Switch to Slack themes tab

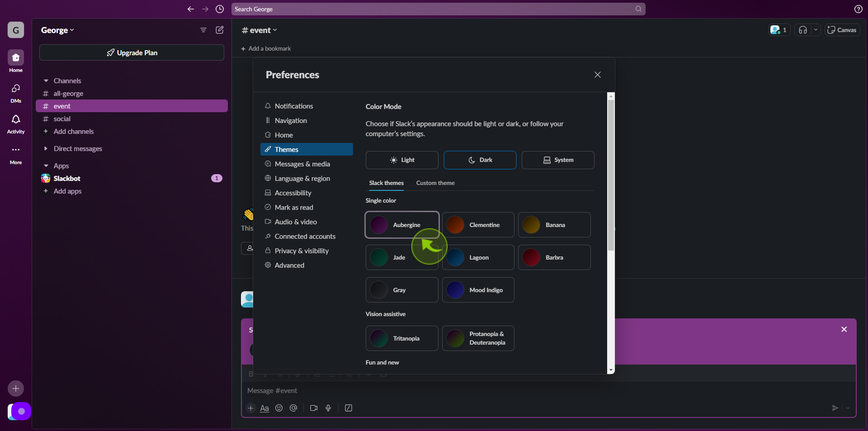[386, 183]
